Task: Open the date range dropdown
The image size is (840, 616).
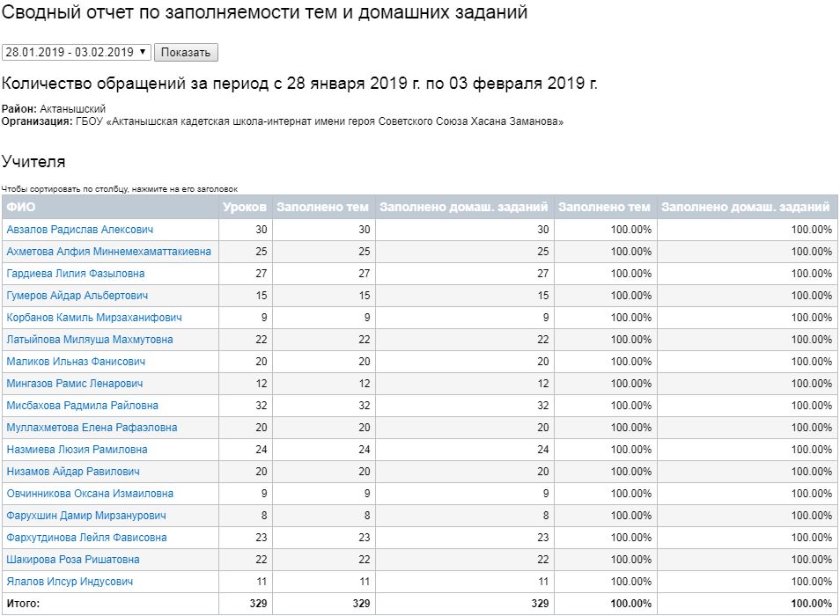Action: (x=77, y=52)
